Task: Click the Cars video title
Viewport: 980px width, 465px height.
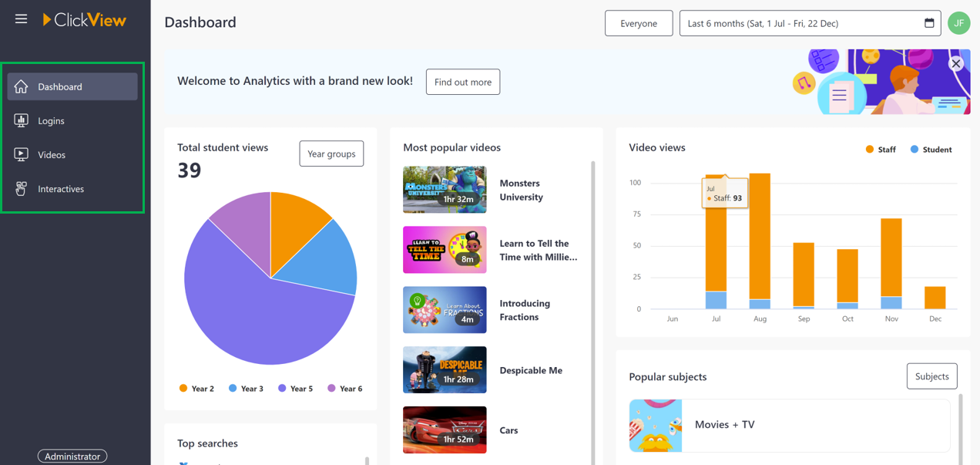Action: pyautogui.click(x=508, y=430)
